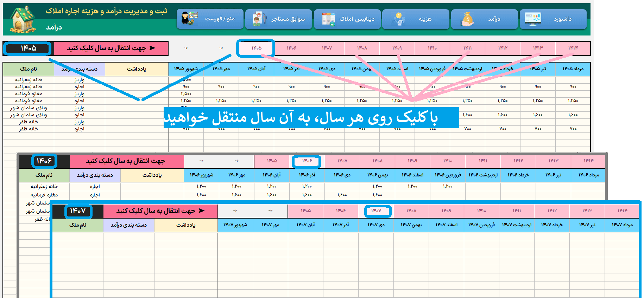Jump to year ۱۴۱۳ in the top sheet
This screenshot has height=298, width=644.
coord(538,48)
